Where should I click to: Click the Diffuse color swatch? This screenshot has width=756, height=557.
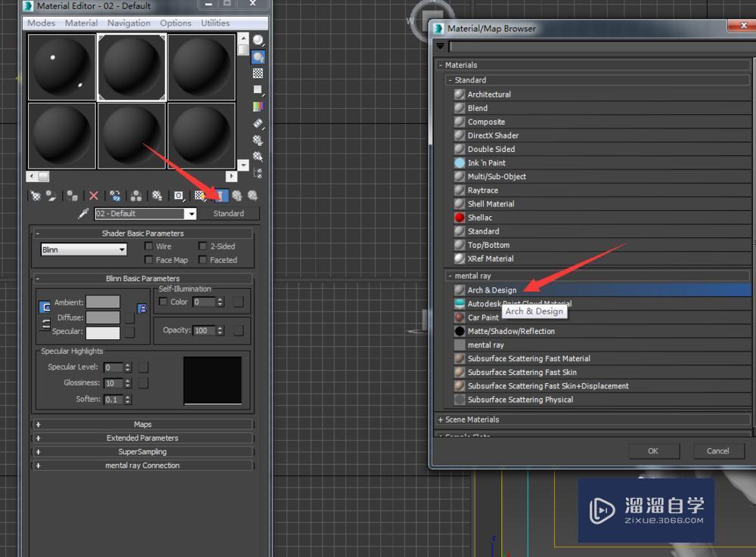103,317
